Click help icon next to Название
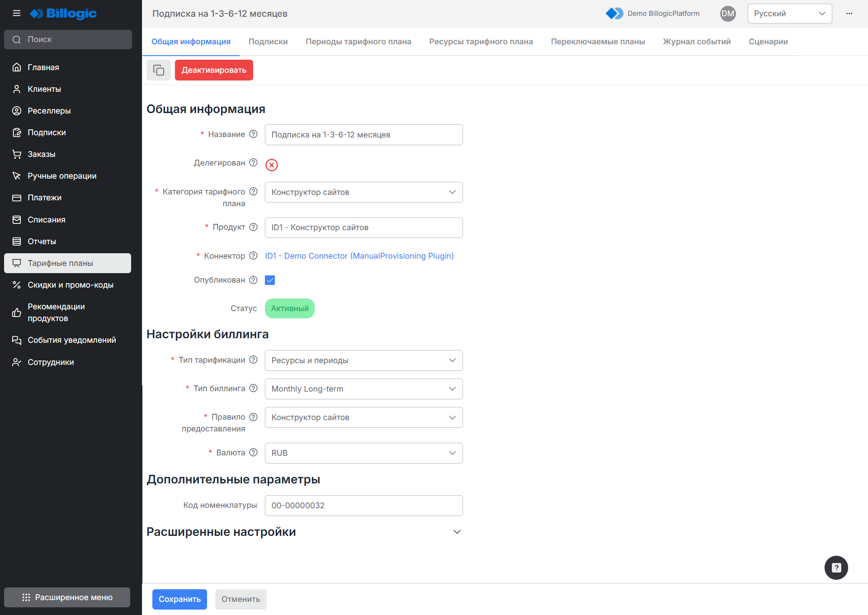Viewport: 868px width, 615px height. (x=254, y=134)
